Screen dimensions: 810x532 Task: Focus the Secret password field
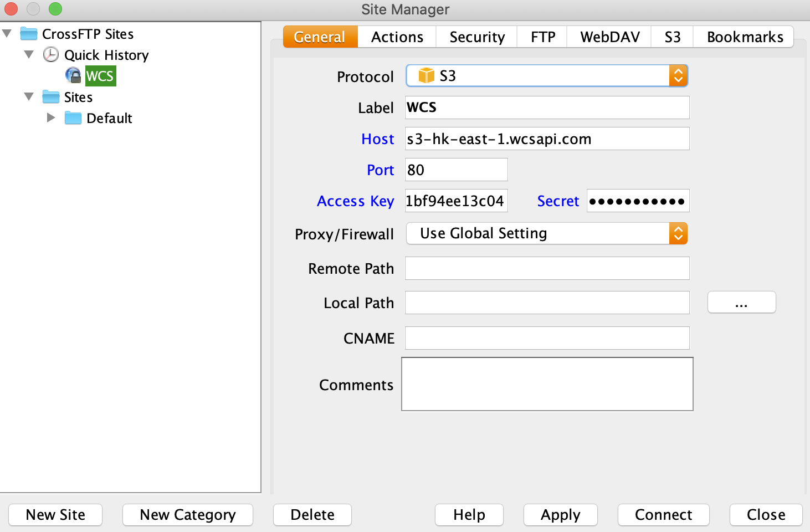pyautogui.click(x=638, y=201)
